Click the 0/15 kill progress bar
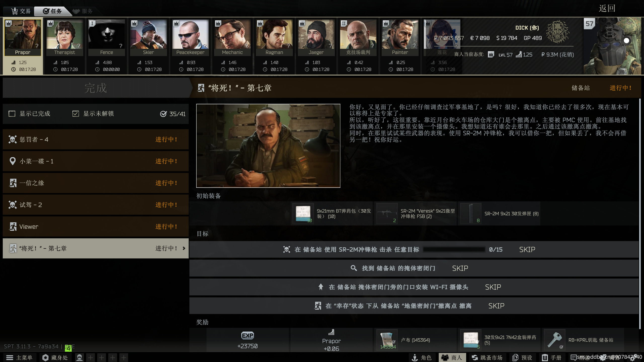Screen dimensions: 644x362 click(454, 249)
